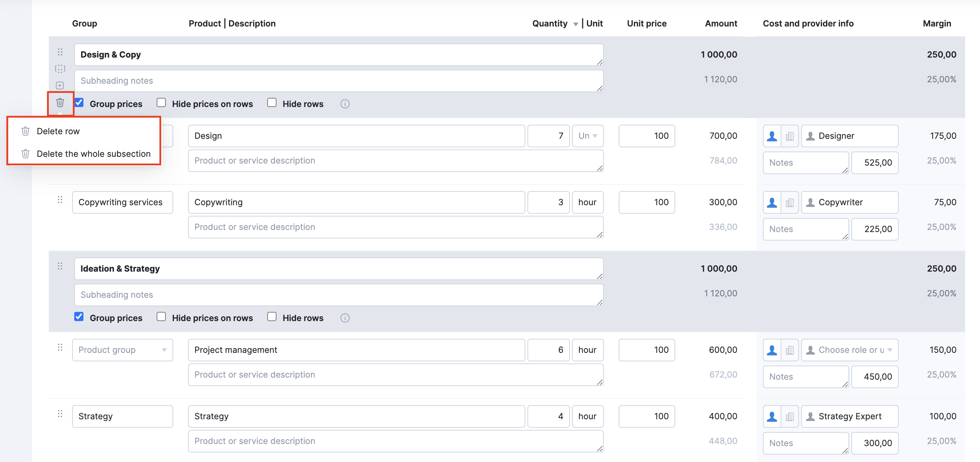Click the margin value 175,00
This screenshot has width=980, height=462.
coord(943,136)
